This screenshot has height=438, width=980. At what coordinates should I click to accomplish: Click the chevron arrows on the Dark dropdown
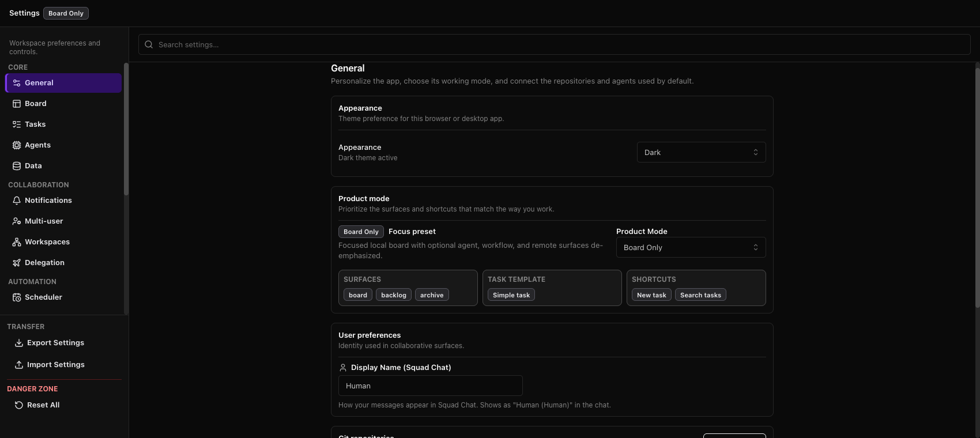[x=755, y=152]
